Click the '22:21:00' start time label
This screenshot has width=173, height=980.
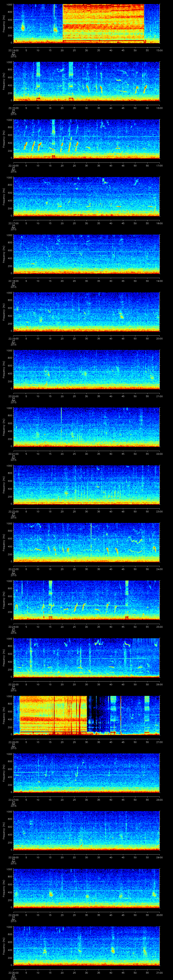[13, 454]
